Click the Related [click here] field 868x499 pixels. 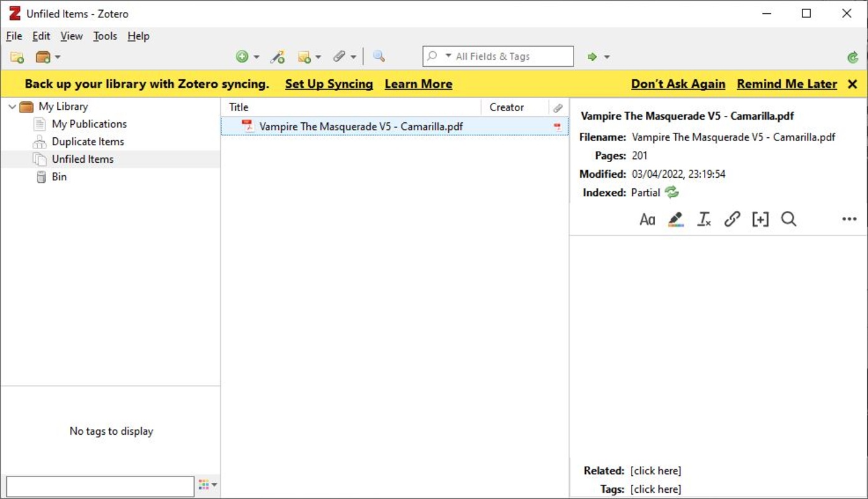[x=656, y=471]
